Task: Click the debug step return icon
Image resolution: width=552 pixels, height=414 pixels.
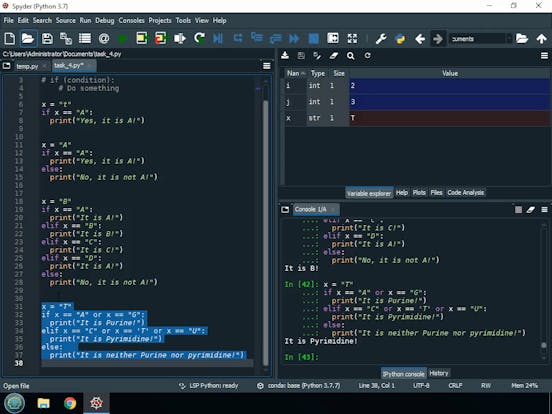Action: [275, 38]
